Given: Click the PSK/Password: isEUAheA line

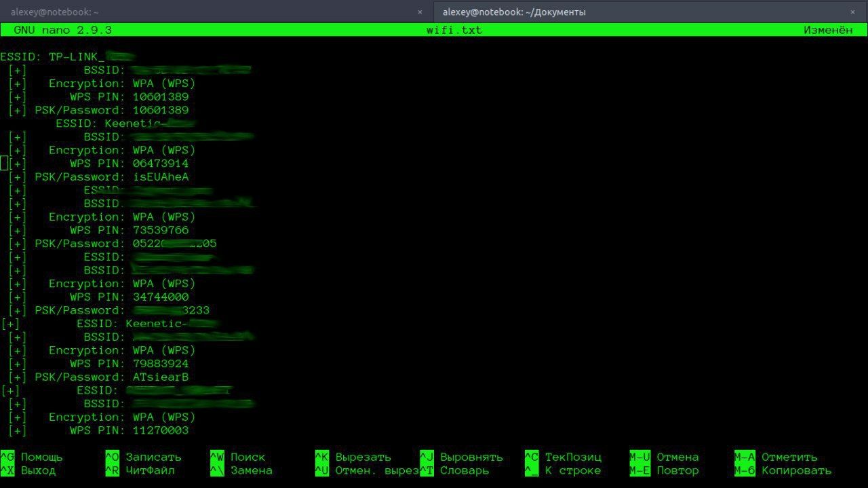Looking at the screenshot, I should (99, 177).
